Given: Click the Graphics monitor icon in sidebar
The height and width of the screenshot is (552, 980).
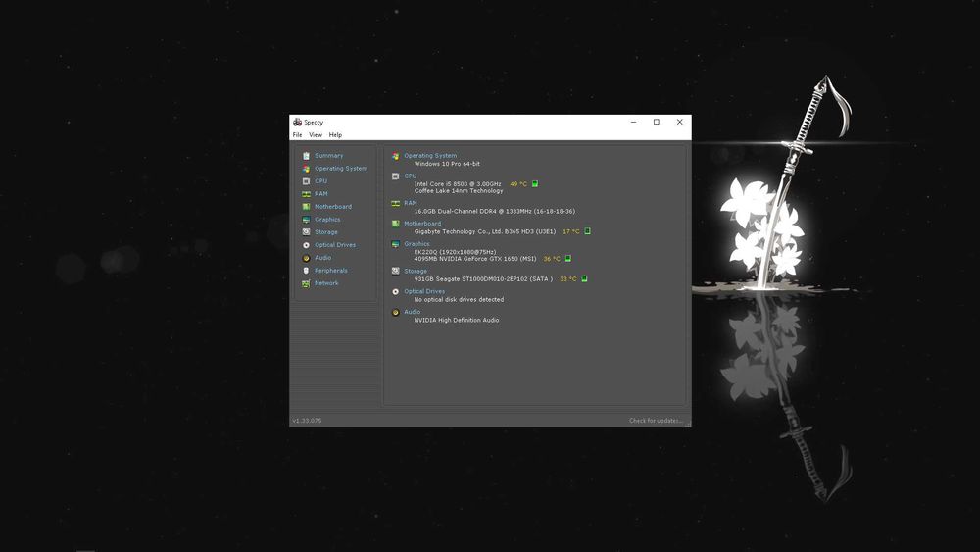Looking at the screenshot, I should coord(306,220).
